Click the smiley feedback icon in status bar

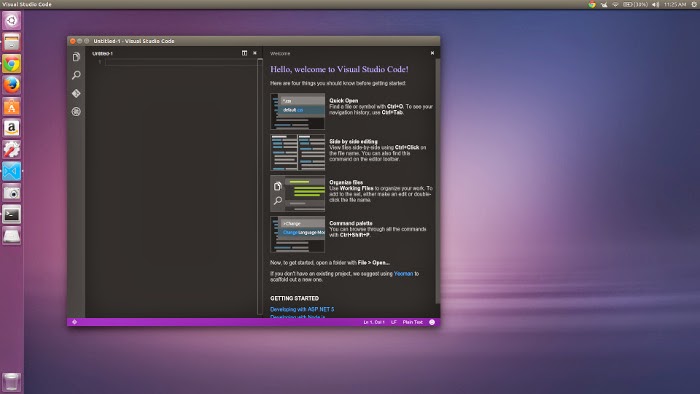click(432, 322)
